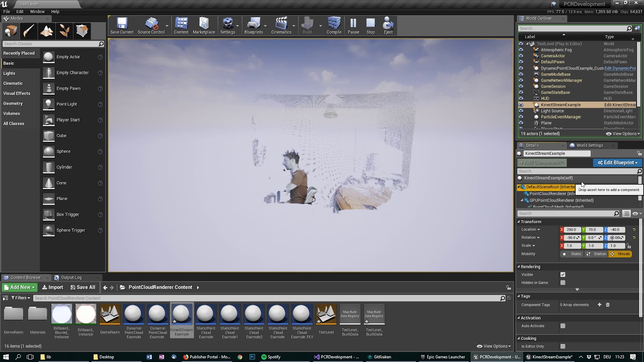644x362 pixels.
Task: Open the Edit menu
Action: pyautogui.click(x=20, y=12)
